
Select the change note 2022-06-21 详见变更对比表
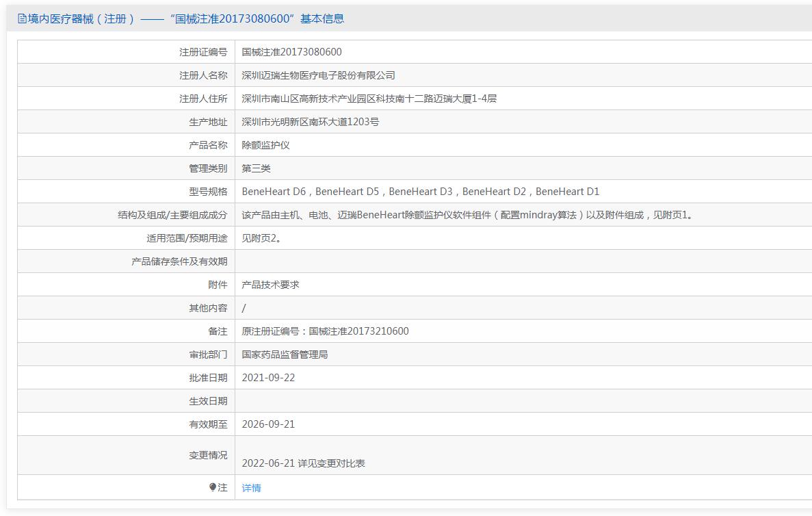(x=304, y=463)
